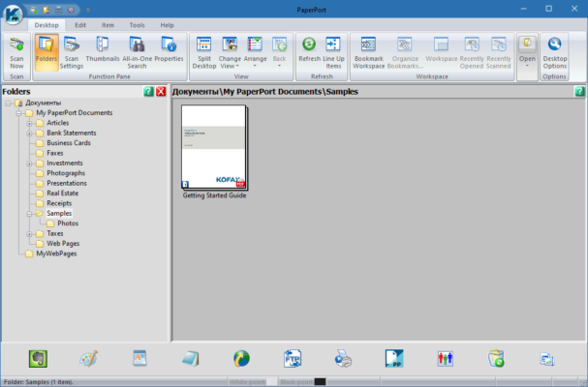Click quick-access folder icon in title bar

pyautogui.click(x=46, y=10)
